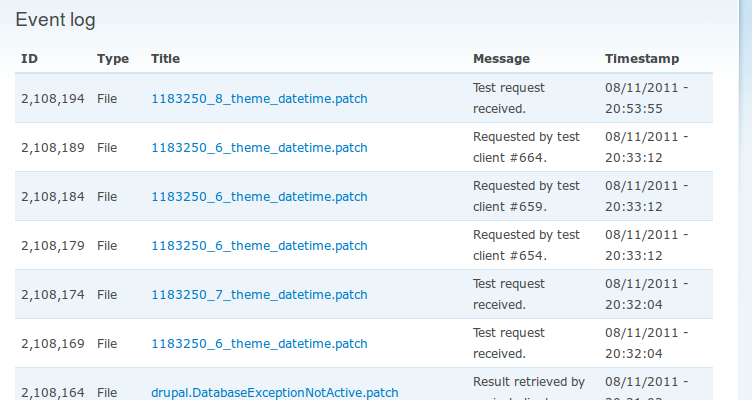
Task: Click 'File' type in row 2,108,179
Action: click(107, 246)
